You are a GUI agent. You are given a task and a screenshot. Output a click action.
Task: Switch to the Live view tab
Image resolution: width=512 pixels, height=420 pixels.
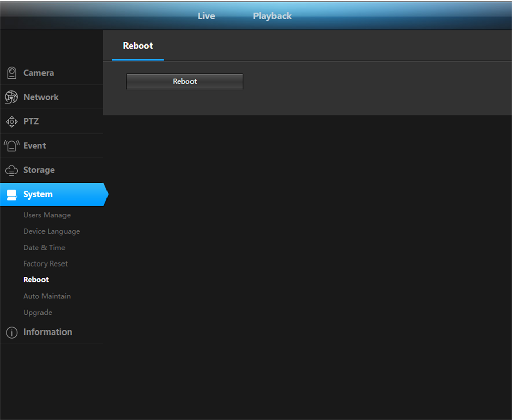[206, 16]
